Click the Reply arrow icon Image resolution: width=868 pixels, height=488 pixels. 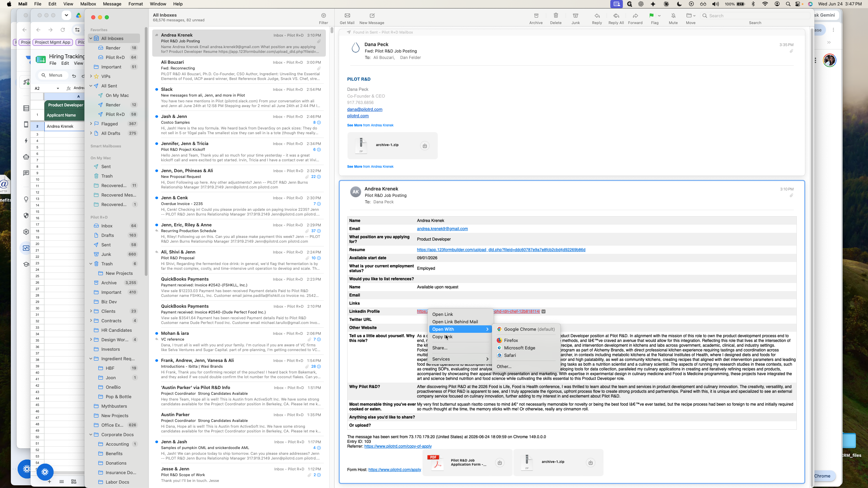(x=597, y=16)
